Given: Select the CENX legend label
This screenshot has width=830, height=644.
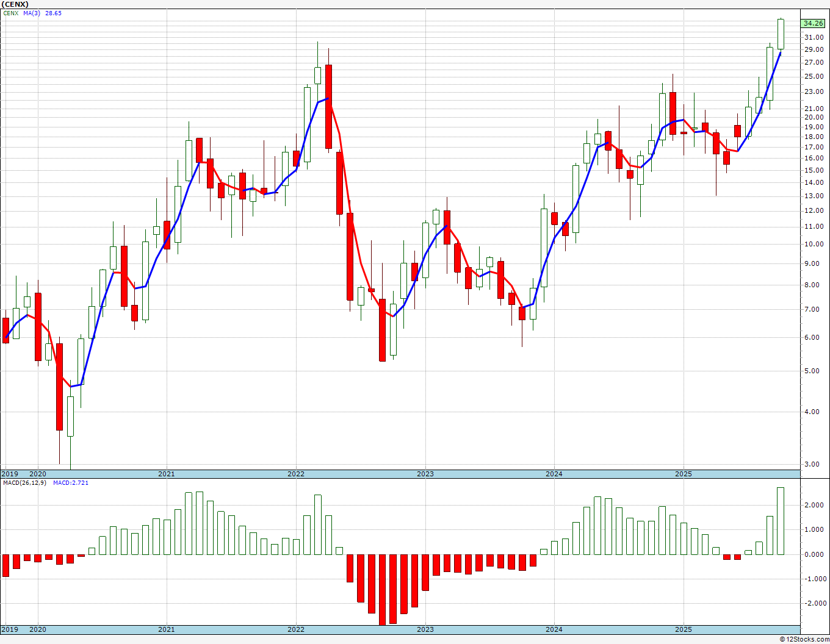Looking at the screenshot, I should 10,13.
